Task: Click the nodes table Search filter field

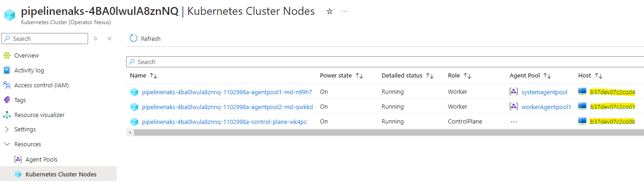Action: 385,62
